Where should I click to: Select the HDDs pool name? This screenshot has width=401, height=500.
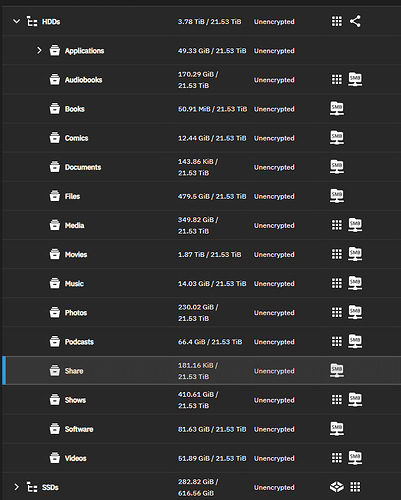[51, 22]
